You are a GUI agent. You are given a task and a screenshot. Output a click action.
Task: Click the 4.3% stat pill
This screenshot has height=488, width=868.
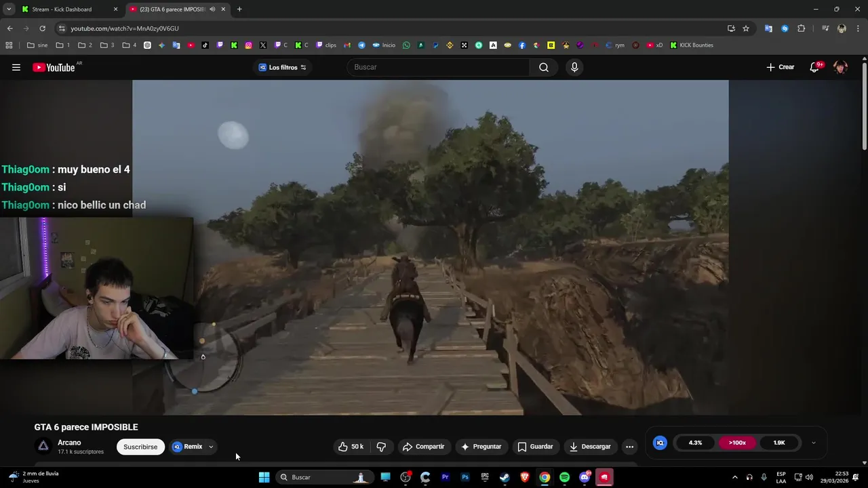(x=695, y=443)
